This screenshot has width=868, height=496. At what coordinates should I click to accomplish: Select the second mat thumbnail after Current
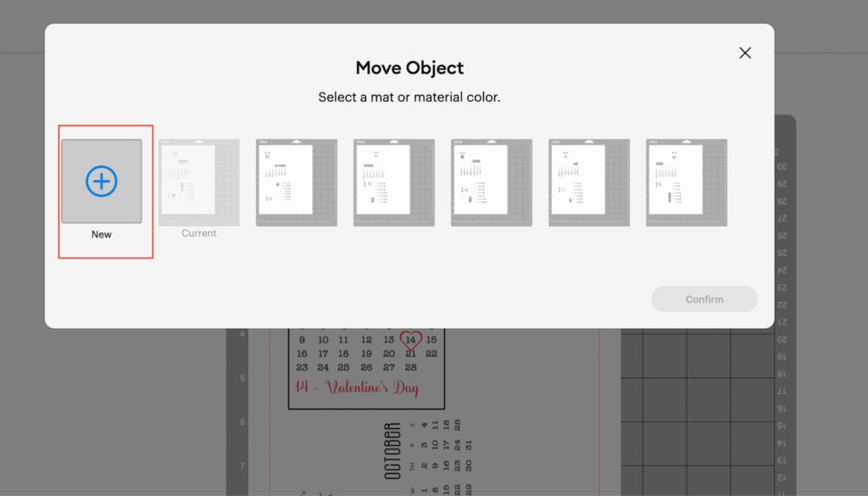[394, 182]
